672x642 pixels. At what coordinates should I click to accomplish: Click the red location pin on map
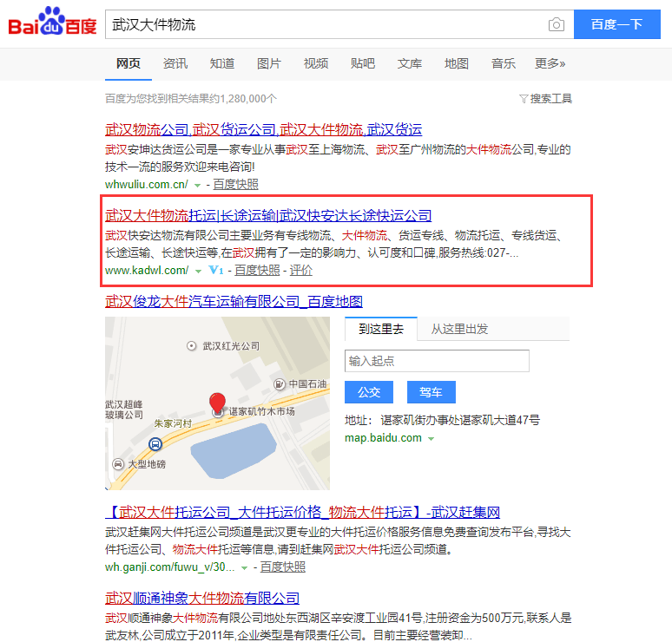217,403
